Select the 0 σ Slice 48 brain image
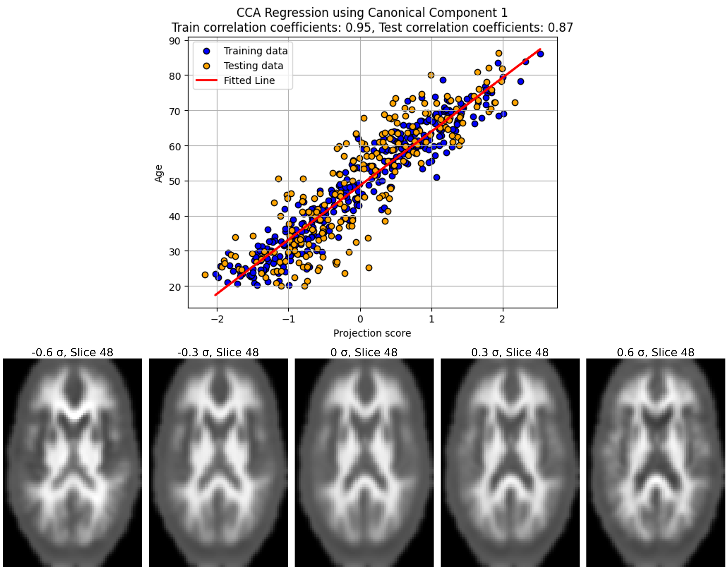The height and width of the screenshot is (570, 728). click(364, 463)
